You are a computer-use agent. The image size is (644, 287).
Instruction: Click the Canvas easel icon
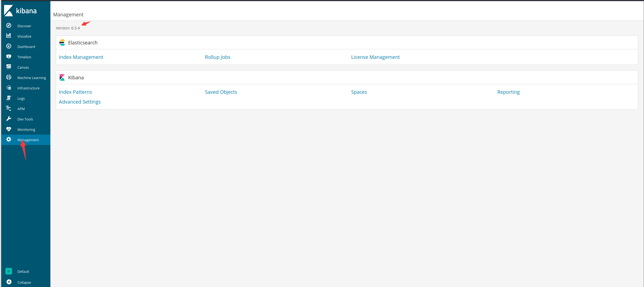point(9,67)
